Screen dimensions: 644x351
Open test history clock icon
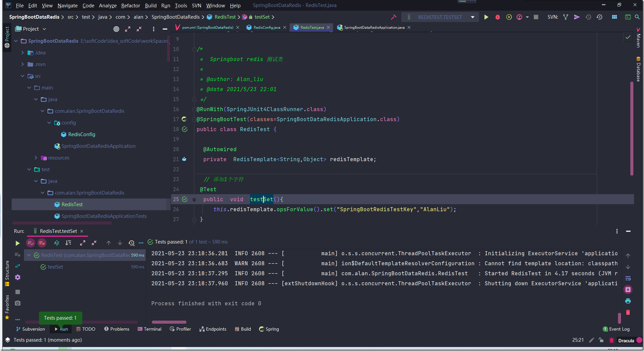pos(131,243)
